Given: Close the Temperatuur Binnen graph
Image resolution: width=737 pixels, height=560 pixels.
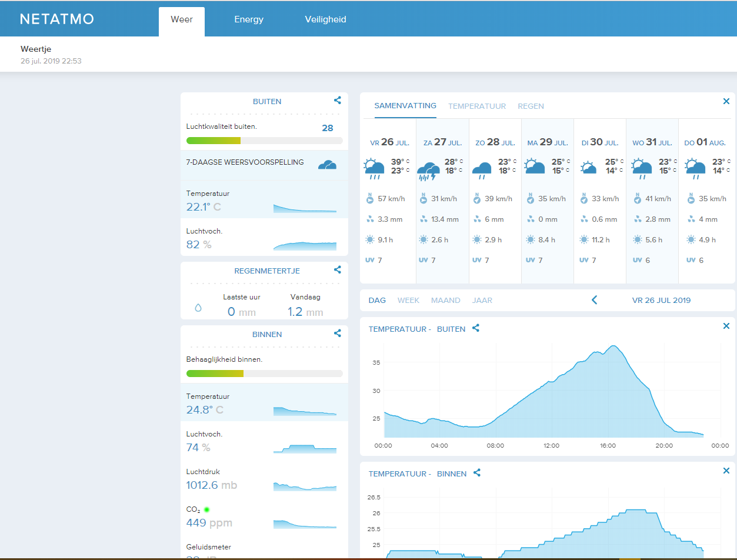Looking at the screenshot, I should point(726,471).
